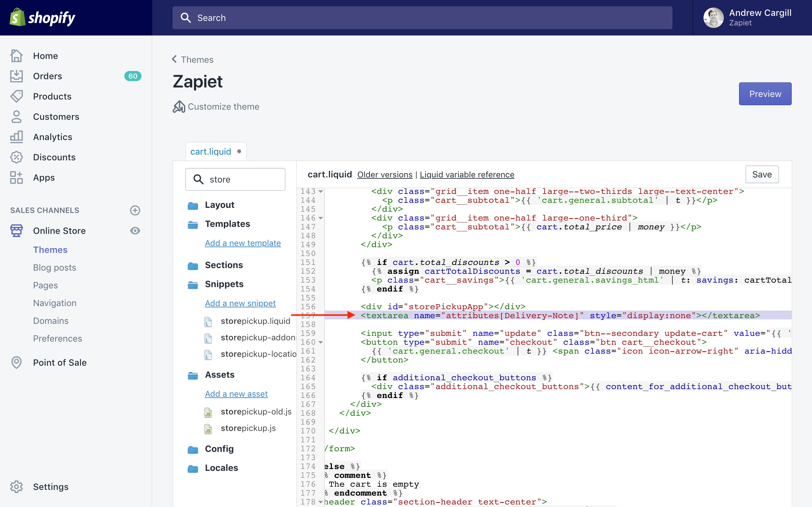Expand the Config folder

(219, 449)
